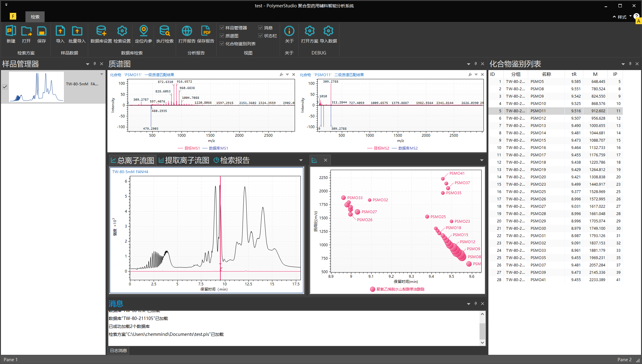The height and width of the screenshot is (364, 642).
Task: Close the MS2 matching result chart
Action: click(482, 75)
